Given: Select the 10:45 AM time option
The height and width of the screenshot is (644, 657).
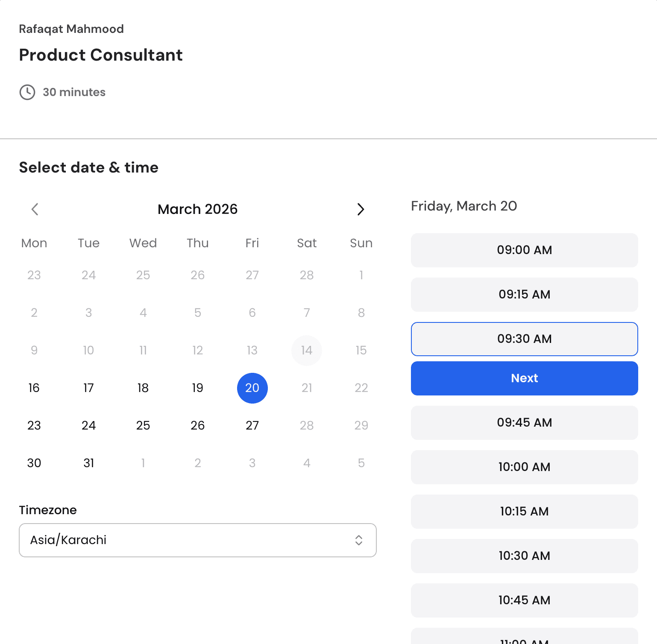Looking at the screenshot, I should [x=524, y=600].
